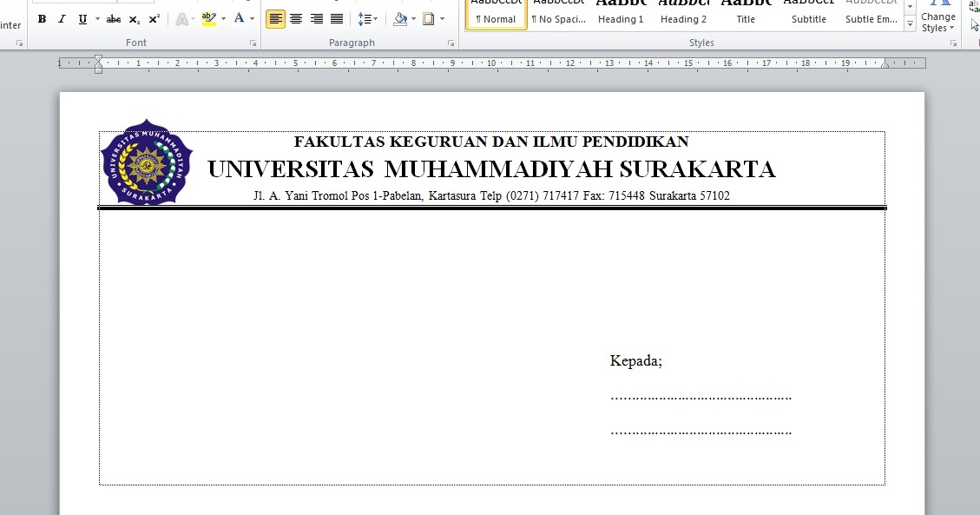Open the Shading color dropdown arrow
Screen dimensions: 980x515
click(413, 19)
